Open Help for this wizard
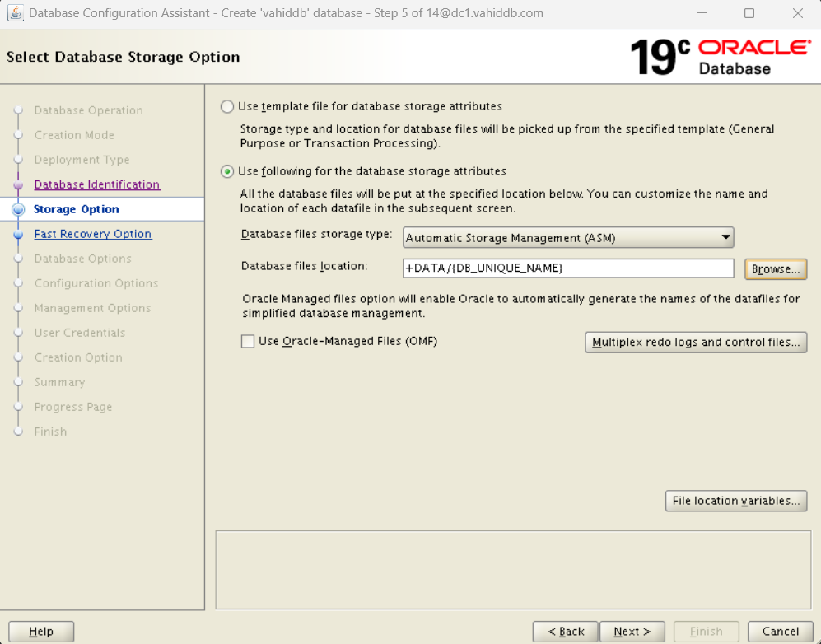This screenshot has height=644, width=821. 41,632
